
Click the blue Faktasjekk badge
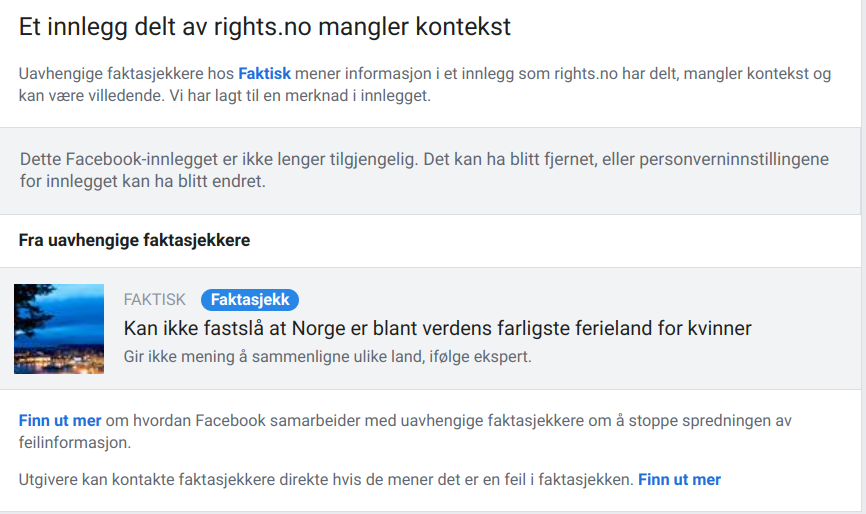pyautogui.click(x=250, y=300)
